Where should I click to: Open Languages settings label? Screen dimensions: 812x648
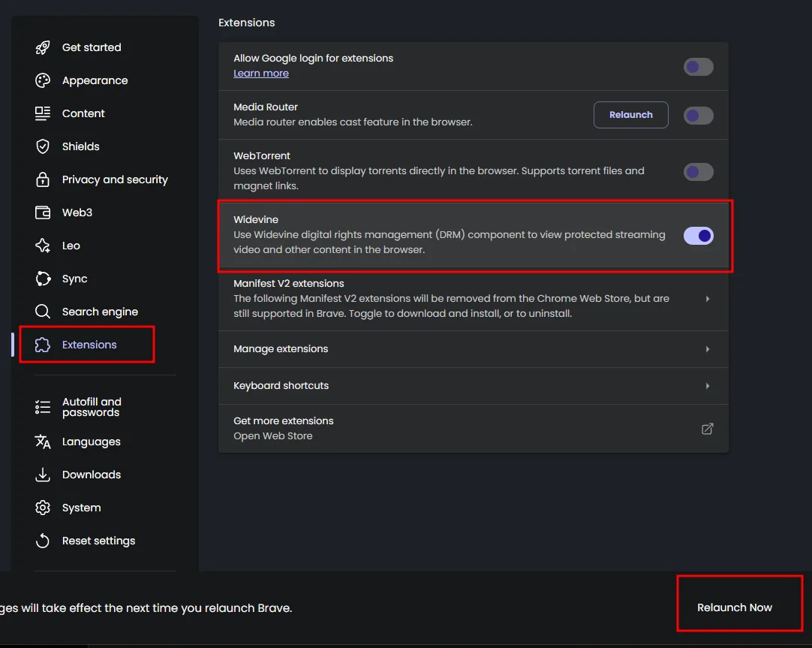91,442
